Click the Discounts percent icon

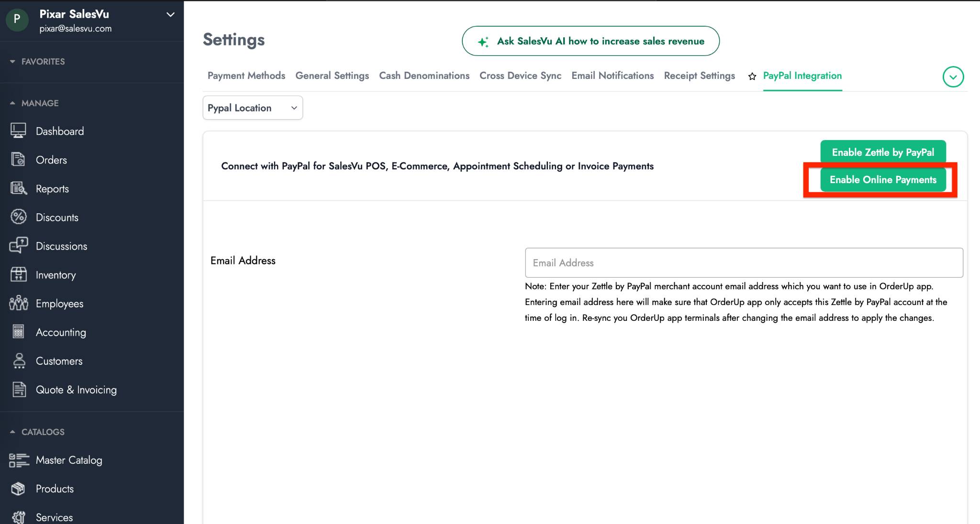[x=19, y=217]
